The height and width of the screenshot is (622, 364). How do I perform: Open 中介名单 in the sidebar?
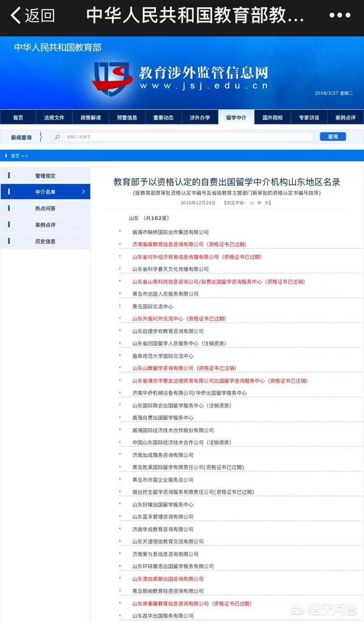[x=45, y=192]
